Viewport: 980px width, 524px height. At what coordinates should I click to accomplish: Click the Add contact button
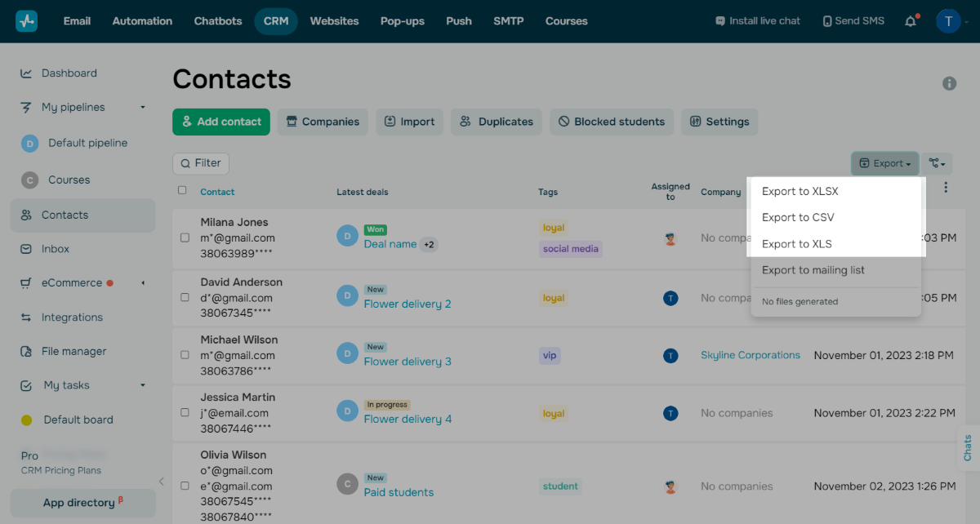tap(220, 122)
